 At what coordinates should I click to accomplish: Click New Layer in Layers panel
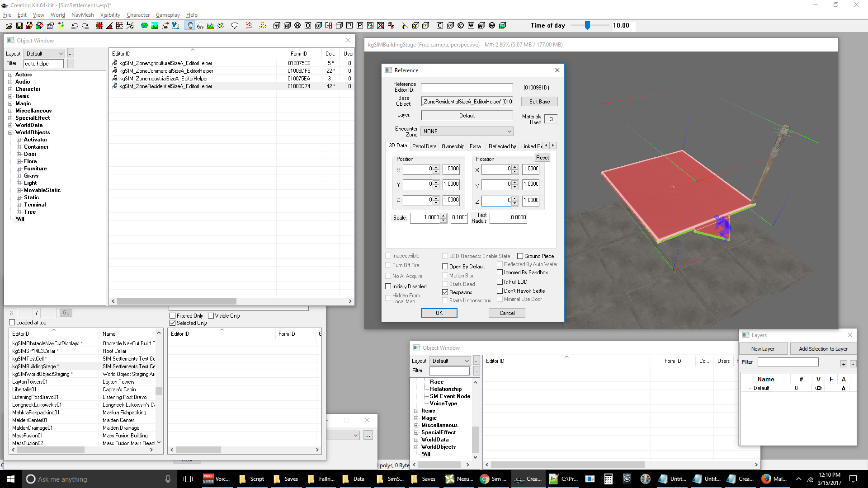coord(763,349)
